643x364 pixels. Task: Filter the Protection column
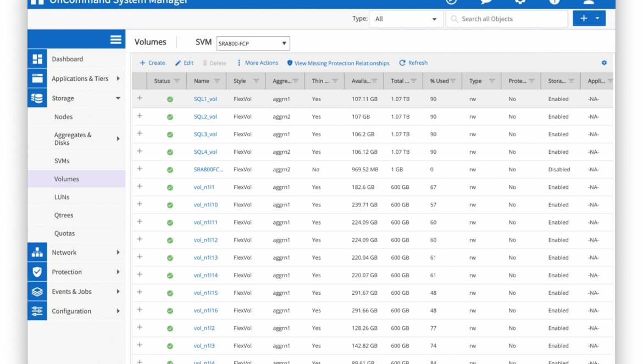(531, 81)
